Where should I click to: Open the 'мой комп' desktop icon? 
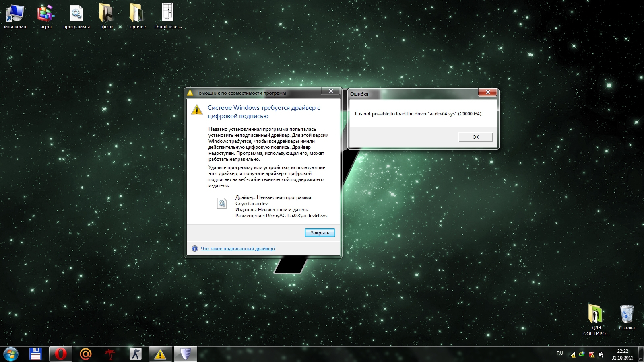15,16
